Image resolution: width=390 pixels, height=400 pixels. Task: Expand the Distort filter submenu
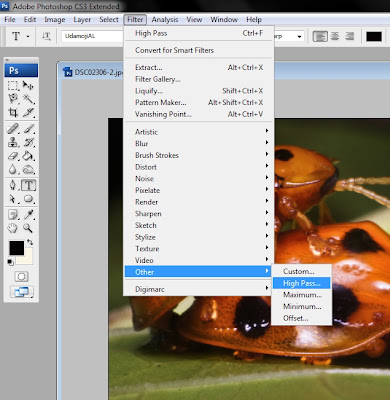pos(199,167)
